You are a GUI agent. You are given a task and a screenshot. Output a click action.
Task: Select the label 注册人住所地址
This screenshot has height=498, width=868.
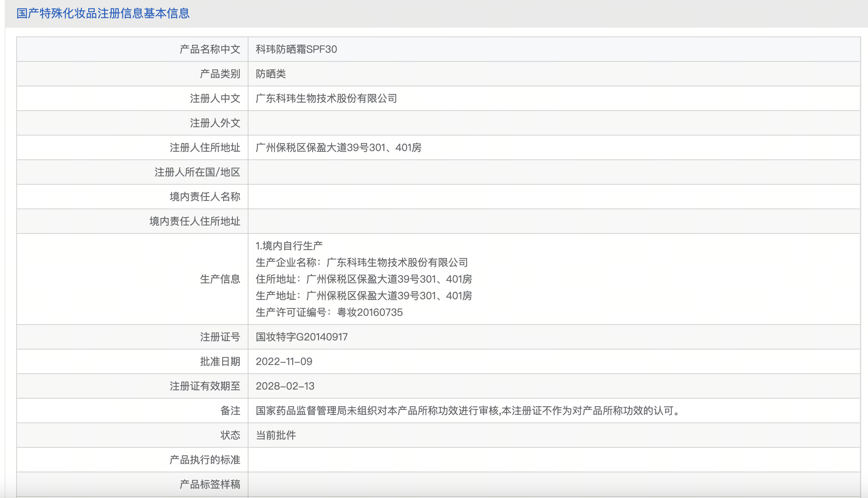205,147
